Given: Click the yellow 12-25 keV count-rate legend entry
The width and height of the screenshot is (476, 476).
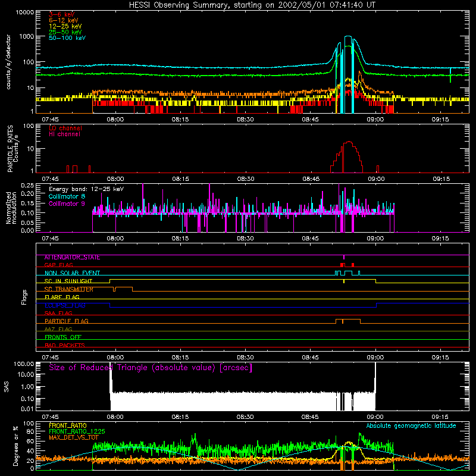Looking at the screenshot, I should (x=65, y=26).
